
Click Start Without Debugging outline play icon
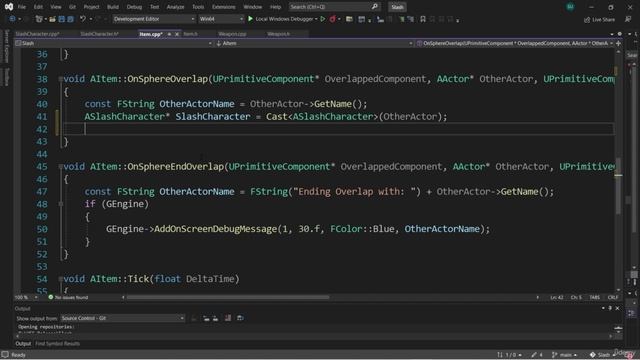coord(322,19)
